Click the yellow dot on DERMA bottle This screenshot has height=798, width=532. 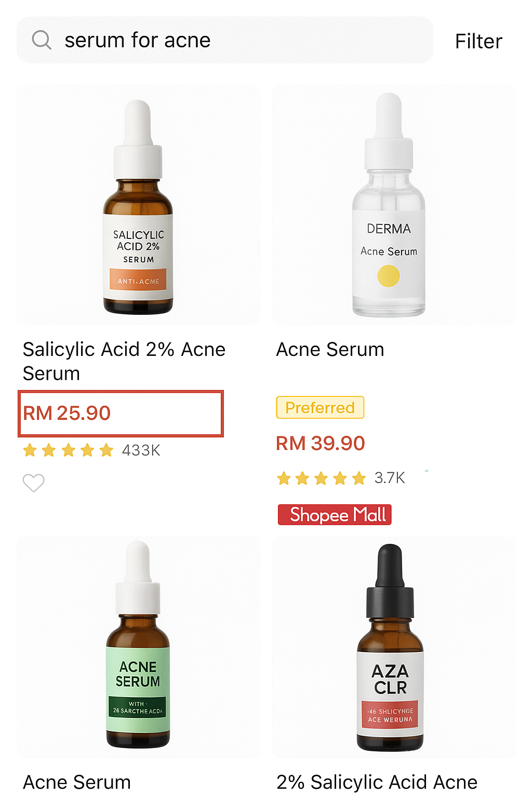tap(389, 276)
